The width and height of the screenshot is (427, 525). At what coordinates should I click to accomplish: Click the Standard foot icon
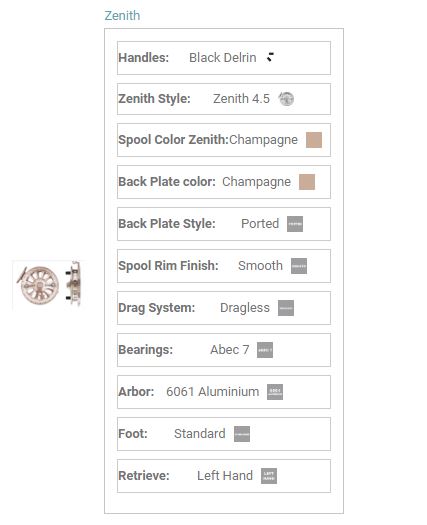coord(242,434)
